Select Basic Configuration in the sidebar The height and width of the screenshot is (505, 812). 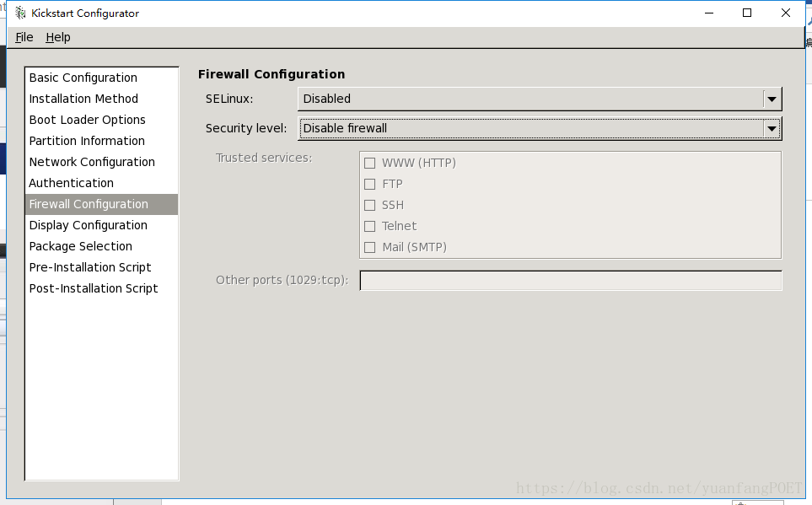[101, 78]
